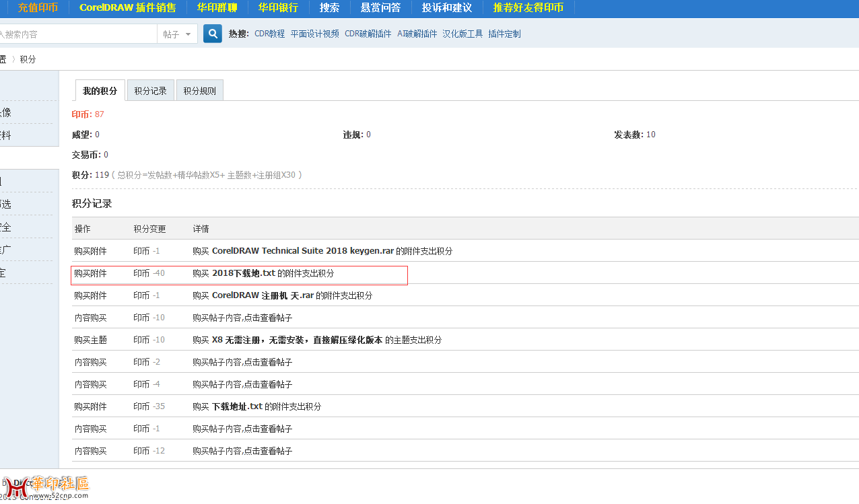Screen dimensions: 859x504
Task: Open 悬赏问答 from the top navigation
Action: point(382,8)
